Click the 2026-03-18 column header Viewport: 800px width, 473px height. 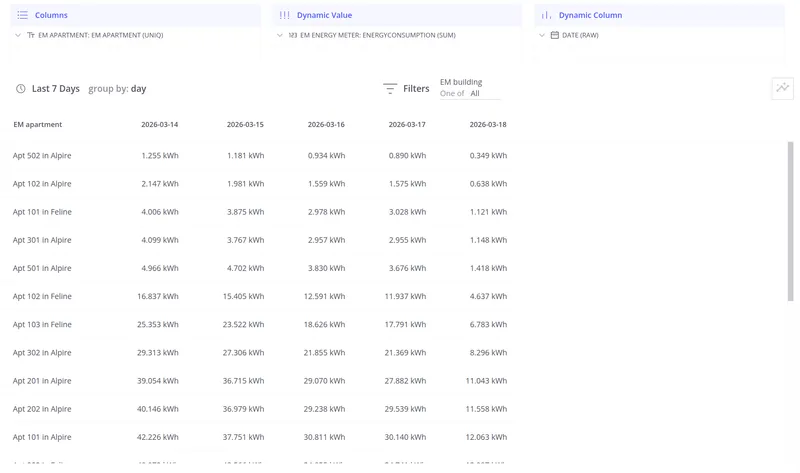[x=488, y=125]
